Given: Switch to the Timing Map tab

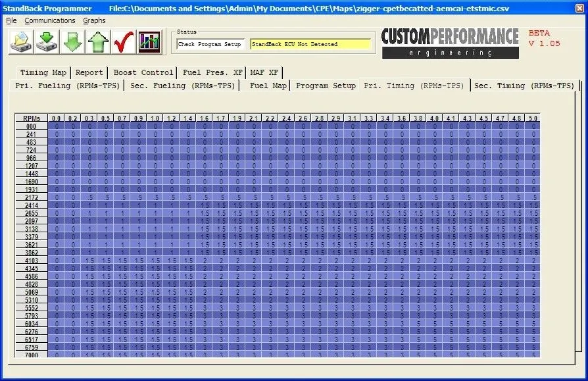Looking at the screenshot, I should pos(43,72).
